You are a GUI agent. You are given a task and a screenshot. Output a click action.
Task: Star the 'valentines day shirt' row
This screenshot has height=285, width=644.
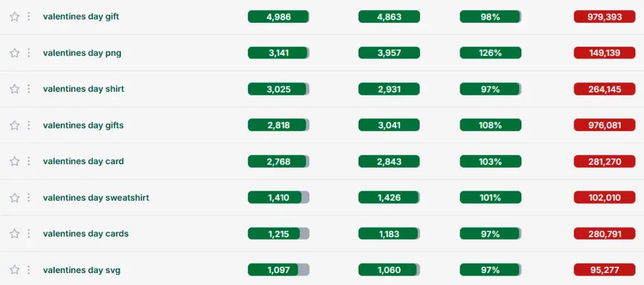14,89
